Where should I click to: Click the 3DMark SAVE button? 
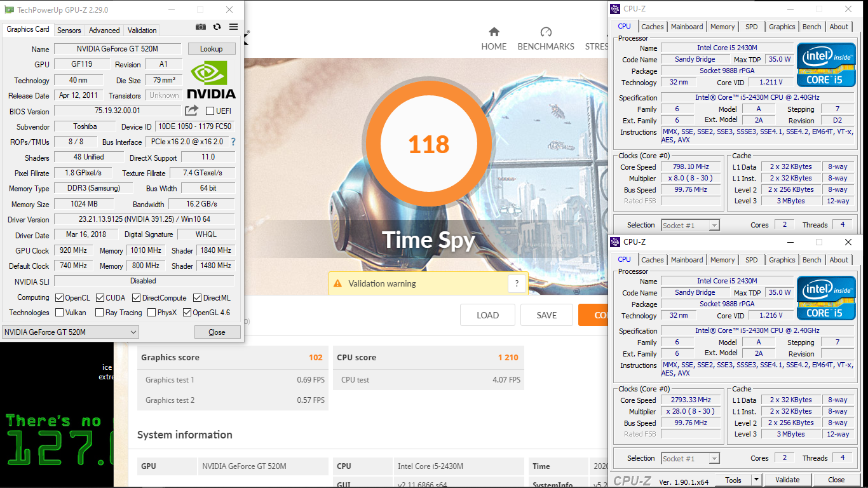[x=546, y=315]
